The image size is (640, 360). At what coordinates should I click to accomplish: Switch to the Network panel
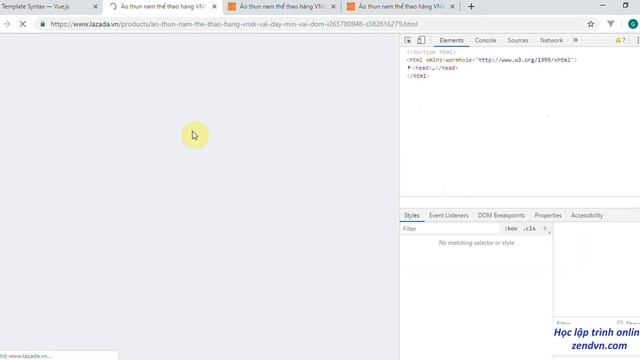551,40
